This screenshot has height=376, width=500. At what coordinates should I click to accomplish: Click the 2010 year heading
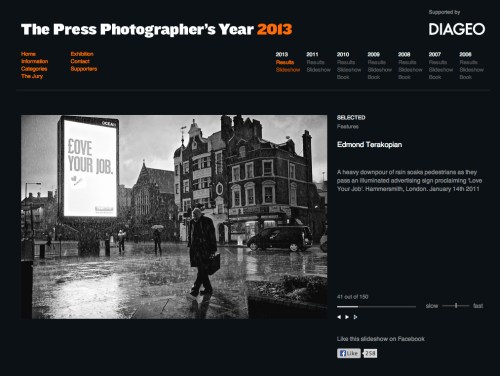pyautogui.click(x=343, y=54)
